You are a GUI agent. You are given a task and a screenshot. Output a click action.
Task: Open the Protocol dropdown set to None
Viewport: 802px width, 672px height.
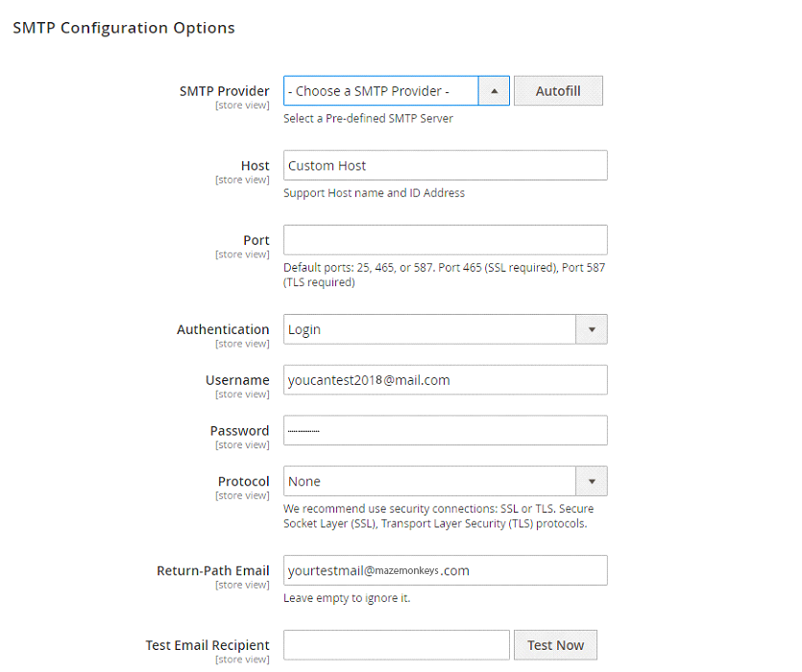click(x=445, y=481)
